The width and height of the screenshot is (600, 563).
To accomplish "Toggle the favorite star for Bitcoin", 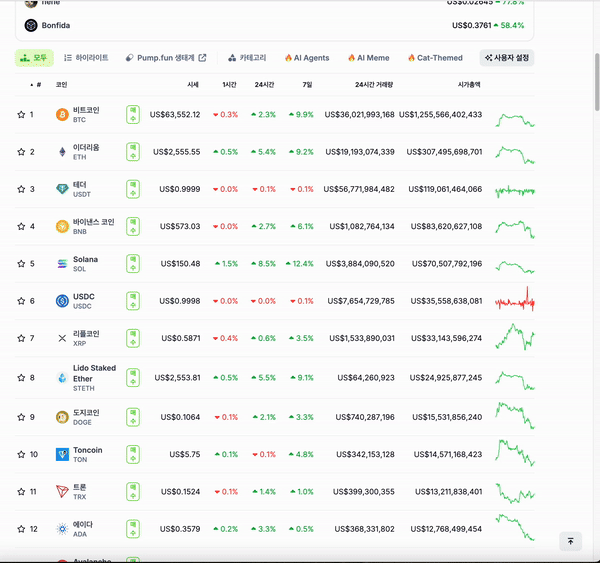I will click(x=21, y=115).
